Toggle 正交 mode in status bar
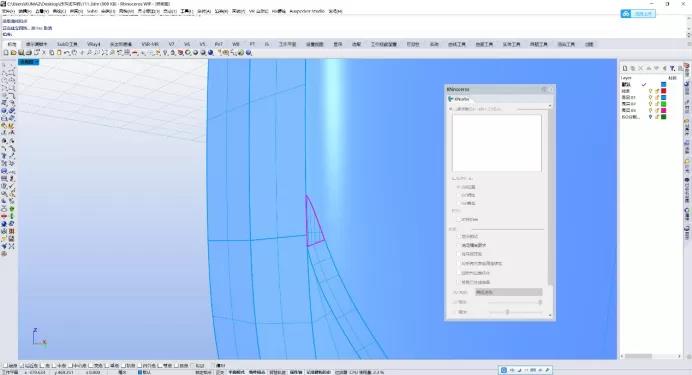692x375 pixels. tap(219, 372)
